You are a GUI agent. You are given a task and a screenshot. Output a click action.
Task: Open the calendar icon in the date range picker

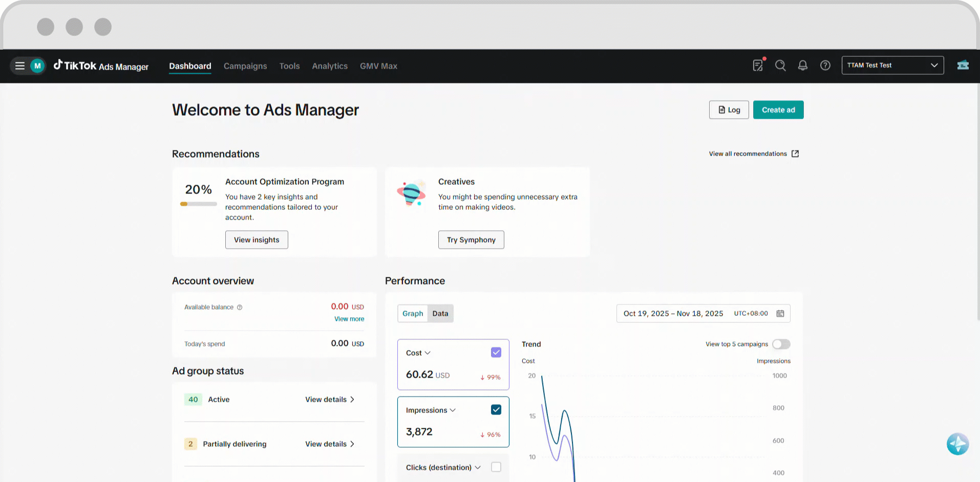[x=780, y=313]
